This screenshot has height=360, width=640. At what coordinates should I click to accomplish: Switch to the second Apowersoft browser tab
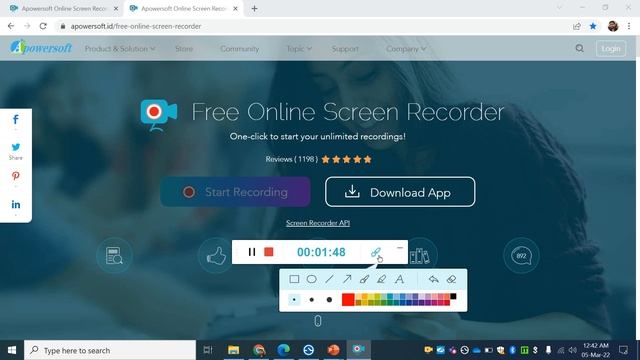(184, 8)
